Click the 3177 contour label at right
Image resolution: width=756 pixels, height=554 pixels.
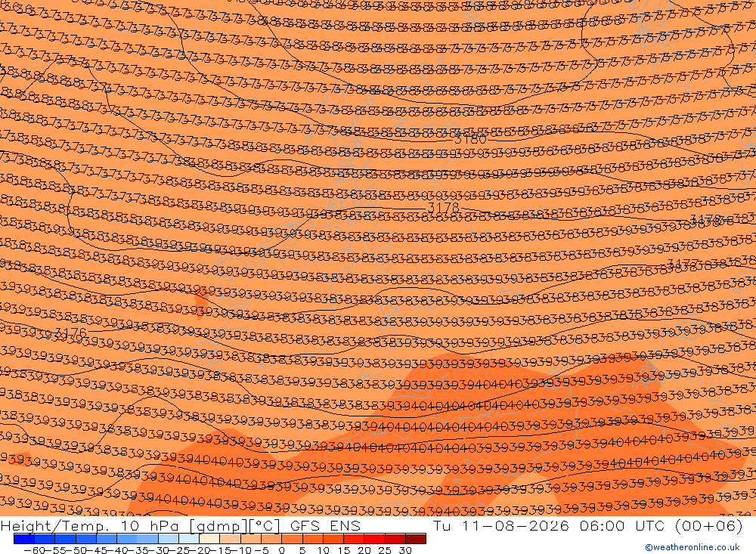[683, 265]
